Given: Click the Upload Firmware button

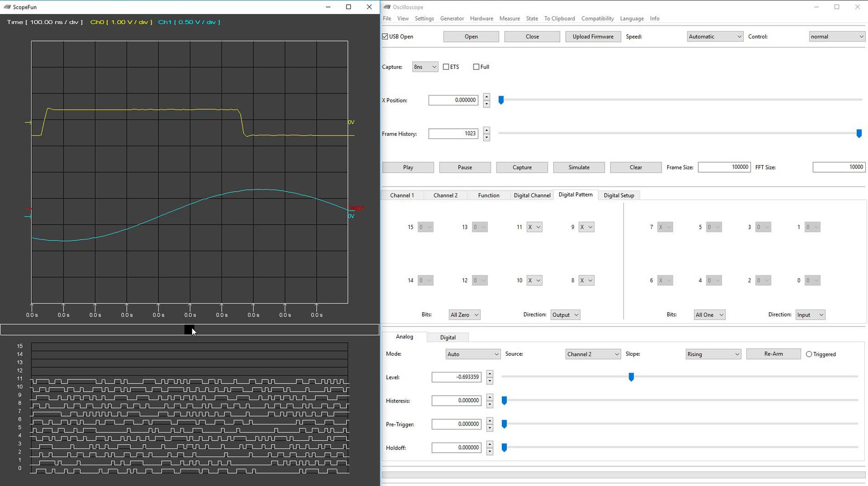Looking at the screenshot, I should tap(593, 36).
